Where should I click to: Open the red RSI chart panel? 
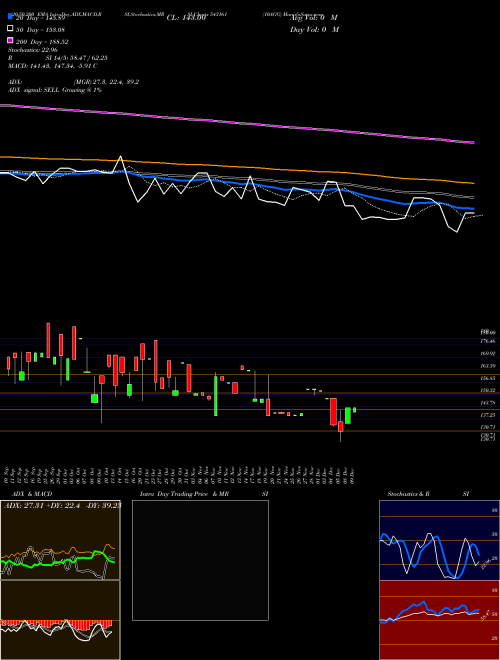click(x=439, y=620)
